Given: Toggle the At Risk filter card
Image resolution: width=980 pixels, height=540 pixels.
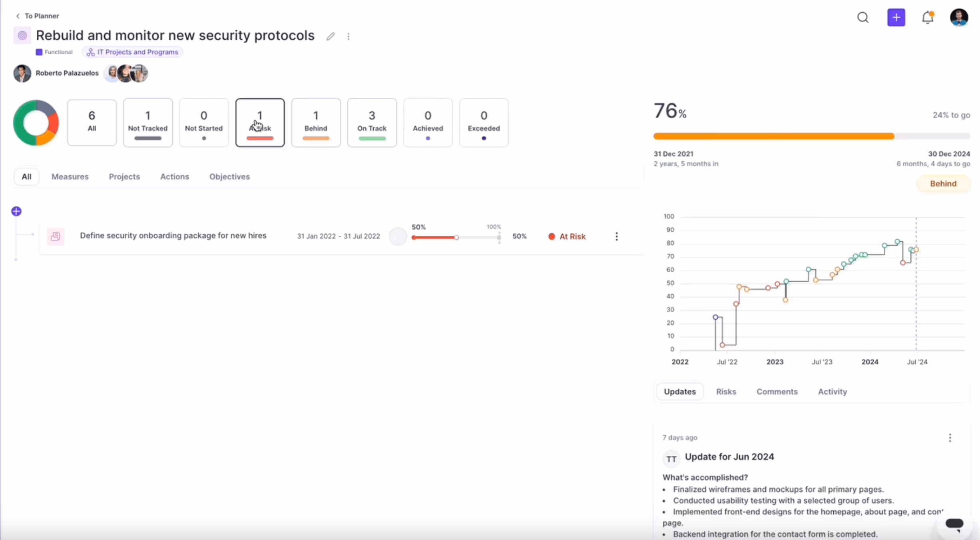Looking at the screenshot, I should click(x=260, y=122).
